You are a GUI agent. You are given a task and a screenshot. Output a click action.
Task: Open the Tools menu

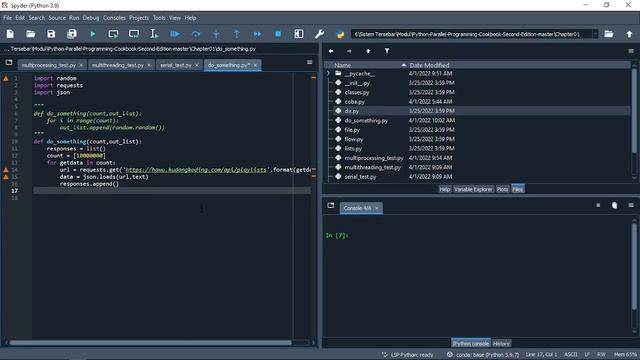click(159, 18)
